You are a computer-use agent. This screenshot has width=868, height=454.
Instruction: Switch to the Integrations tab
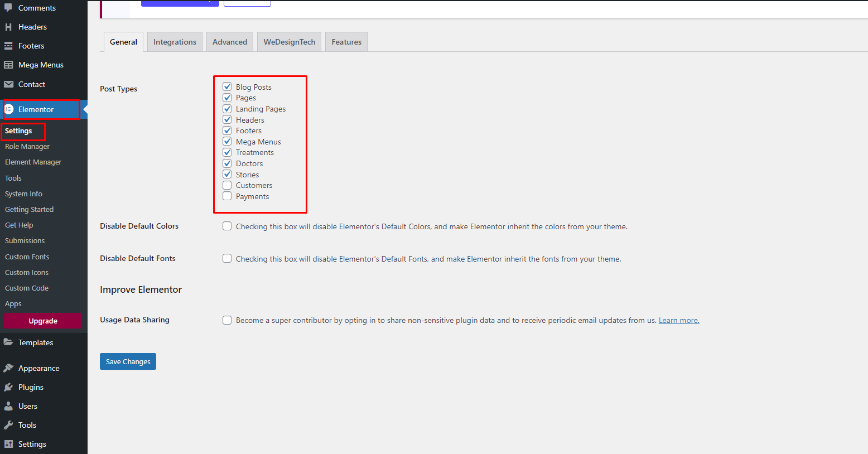point(175,42)
